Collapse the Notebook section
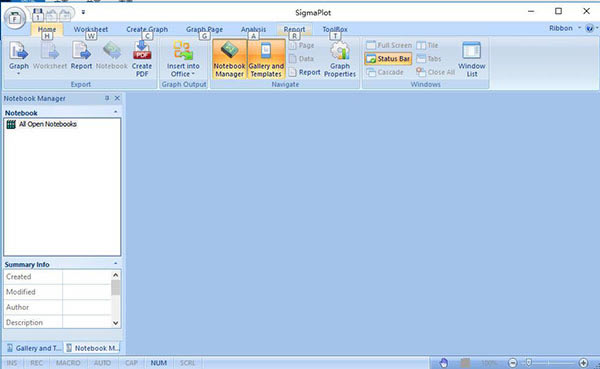 pos(116,112)
